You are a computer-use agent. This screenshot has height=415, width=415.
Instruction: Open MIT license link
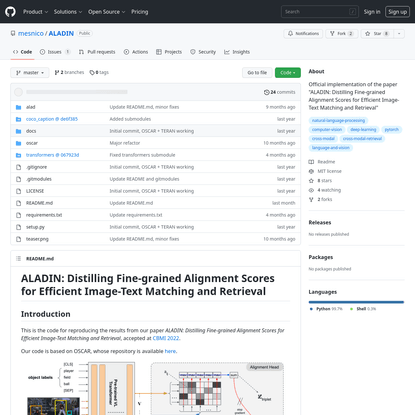tap(325, 171)
